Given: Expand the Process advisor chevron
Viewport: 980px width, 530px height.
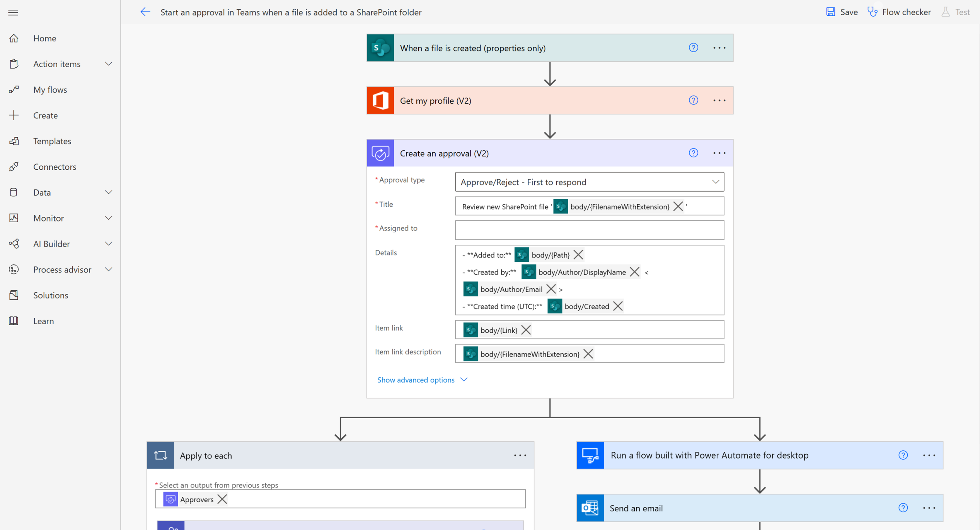Looking at the screenshot, I should [x=109, y=269].
